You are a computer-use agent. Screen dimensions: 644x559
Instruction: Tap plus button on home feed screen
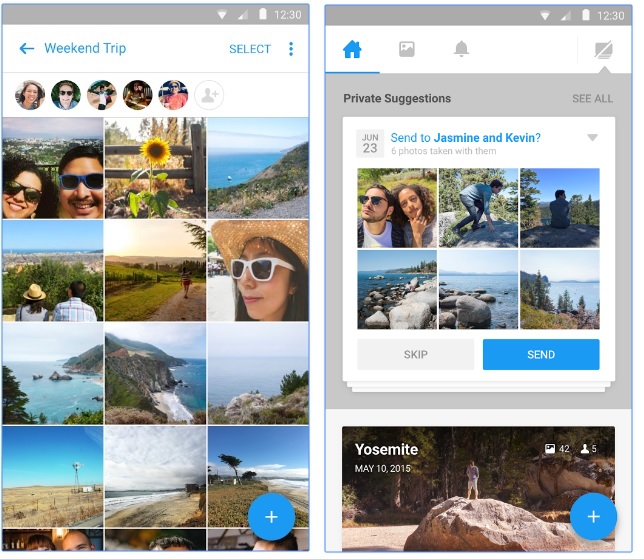[x=593, y=517]
